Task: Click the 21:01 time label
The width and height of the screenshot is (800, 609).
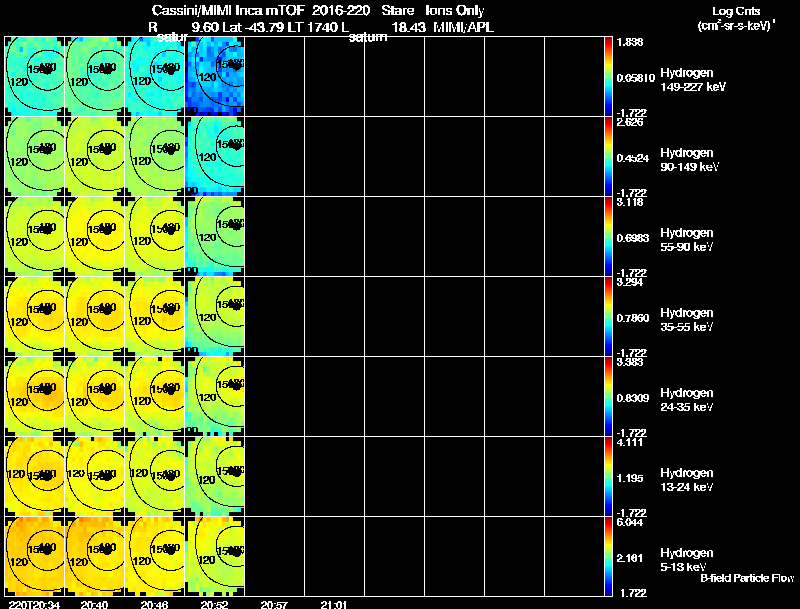Action: [334, 604]
